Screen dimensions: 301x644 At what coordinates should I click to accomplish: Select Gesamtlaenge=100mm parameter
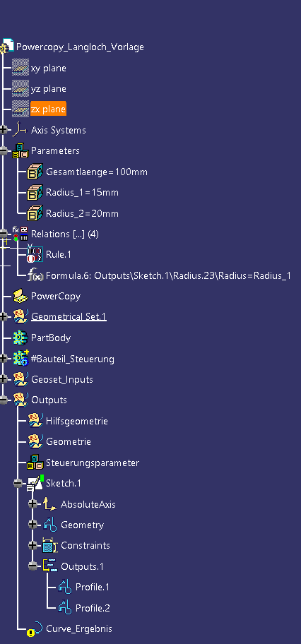pos(97,172)
